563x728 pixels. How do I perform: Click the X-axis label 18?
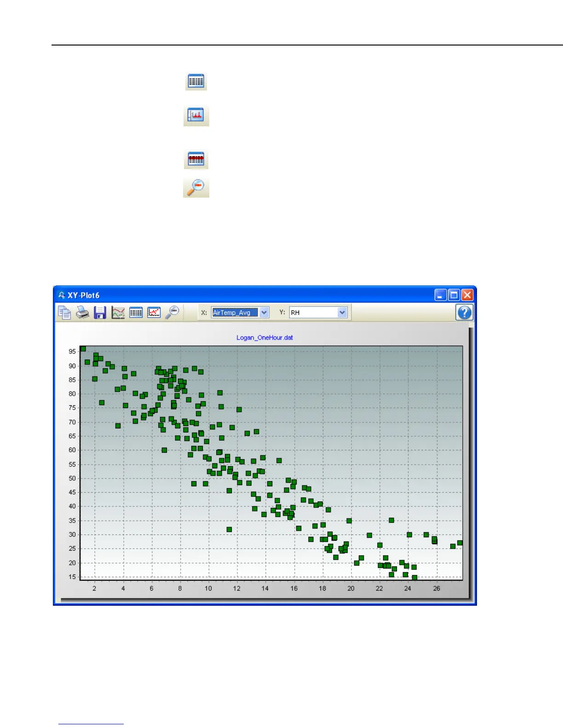click(x=322, y=588)
